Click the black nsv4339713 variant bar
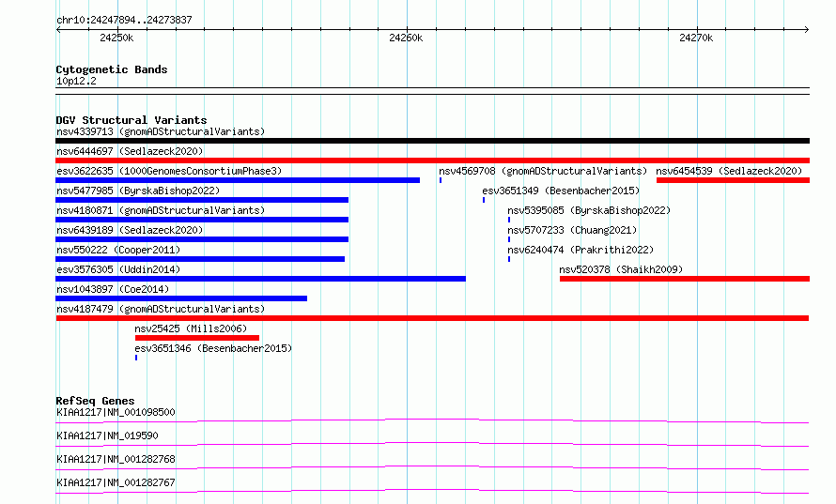 432,141
